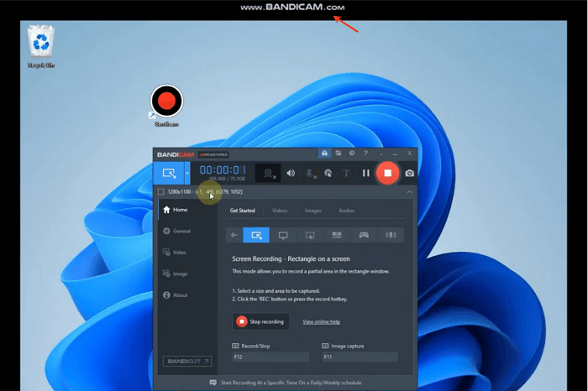The height and width of the screenshot is (391, 588).
Task: Click the Unregistered badge in title bar
Action: 213,154
